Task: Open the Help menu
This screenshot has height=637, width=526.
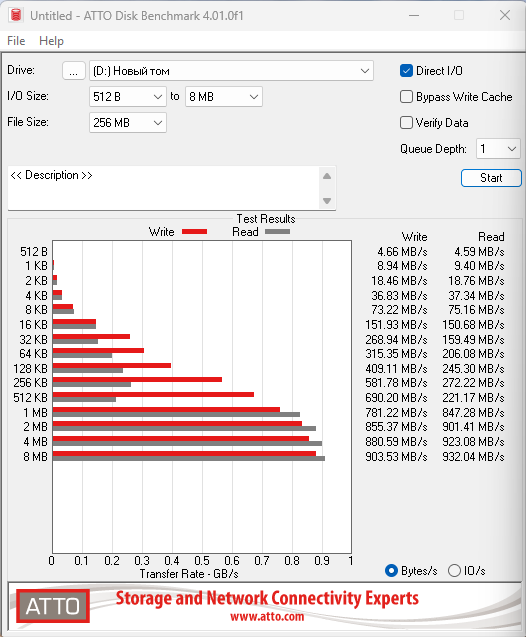Action: point(51,41)
